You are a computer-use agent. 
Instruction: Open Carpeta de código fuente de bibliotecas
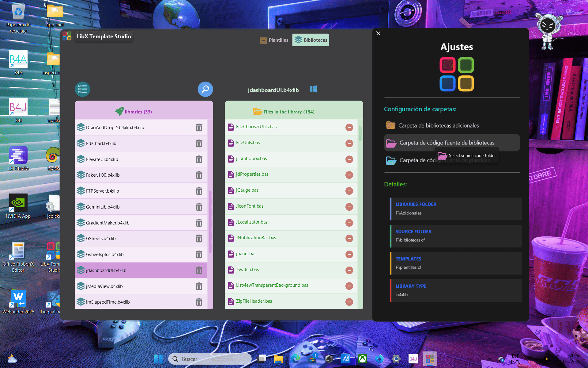(391, 143)
